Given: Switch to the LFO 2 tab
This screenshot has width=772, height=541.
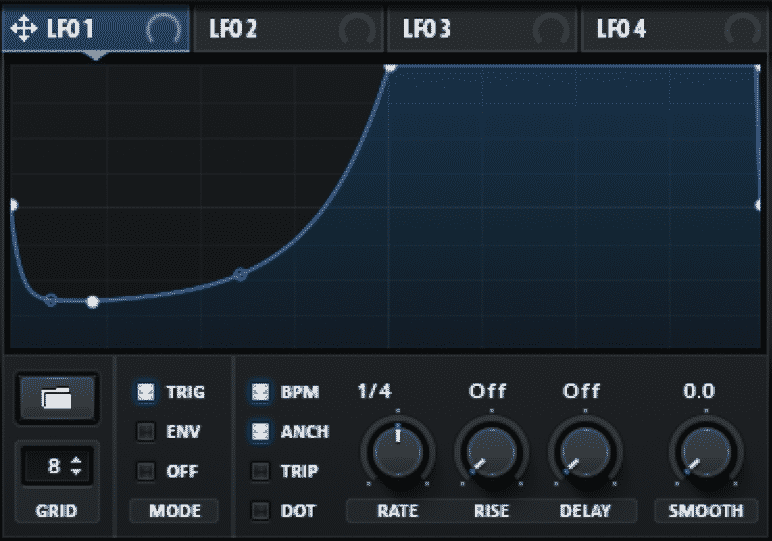Looking at the screenshot, I should tap(289, 29).
